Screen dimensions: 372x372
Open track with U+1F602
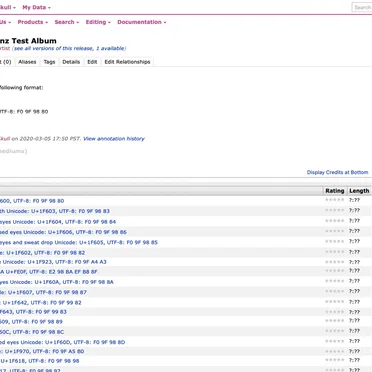[x=42, y=253]
